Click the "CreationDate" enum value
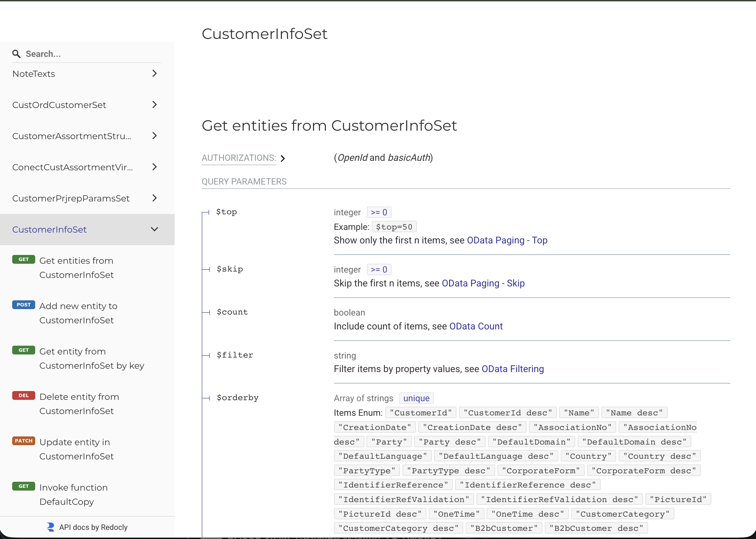Viewport: 756px width, 539px height. pyautogui.click(x=375, y=427)
